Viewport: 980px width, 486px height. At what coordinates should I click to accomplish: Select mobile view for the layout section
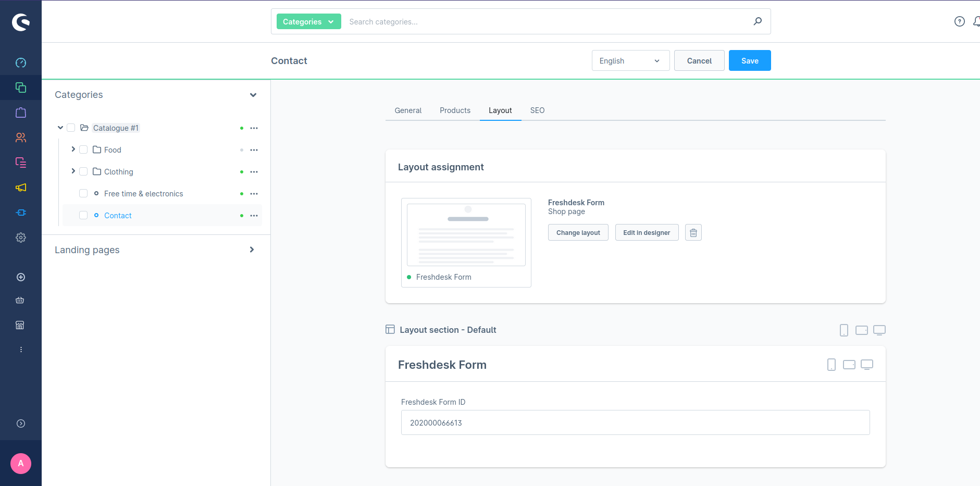click(x=844, y=330)
